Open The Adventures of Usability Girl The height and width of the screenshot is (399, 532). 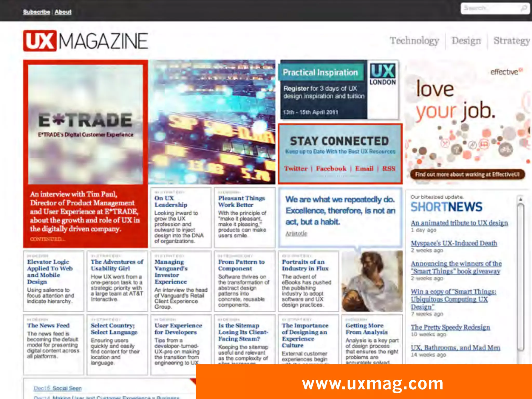(117, 265)
